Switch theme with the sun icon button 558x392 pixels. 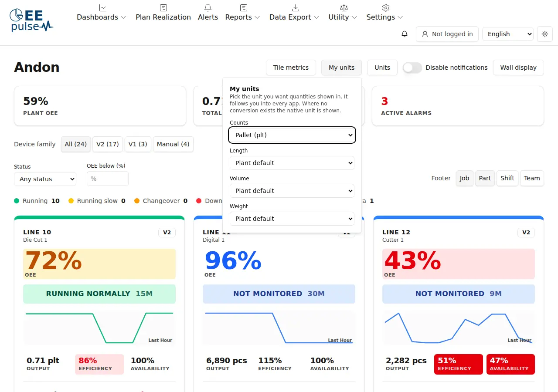(x=545, y=34)
